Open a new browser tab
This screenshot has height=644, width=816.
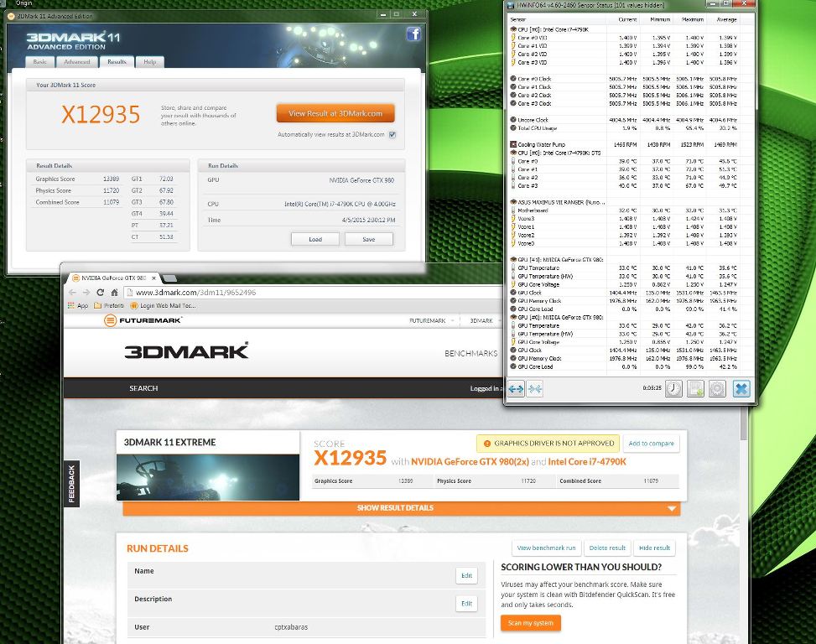tap(169, 278)
